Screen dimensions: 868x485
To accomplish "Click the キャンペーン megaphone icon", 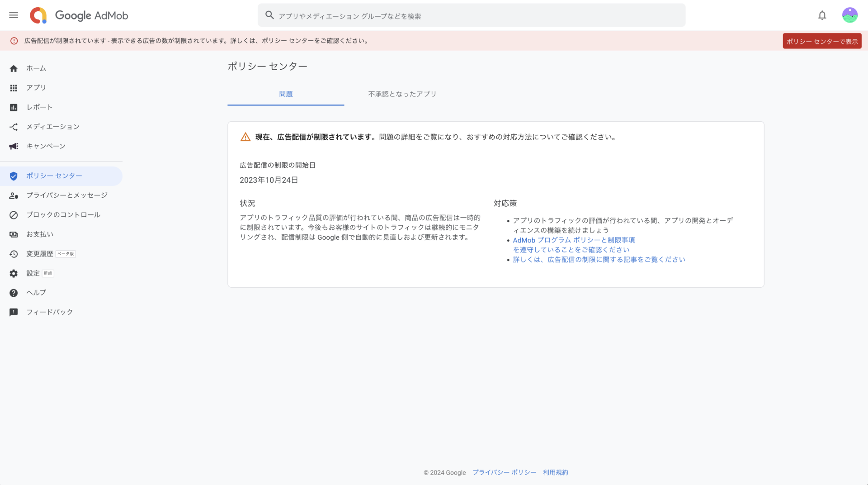I will coord(14,146).
